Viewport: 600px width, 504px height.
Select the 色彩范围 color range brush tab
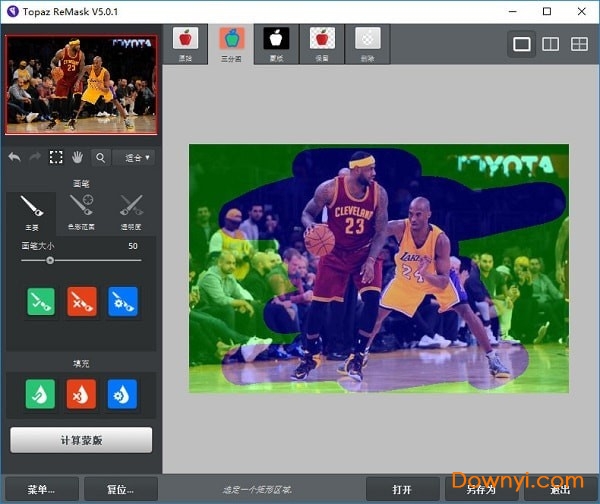point(81,209)
